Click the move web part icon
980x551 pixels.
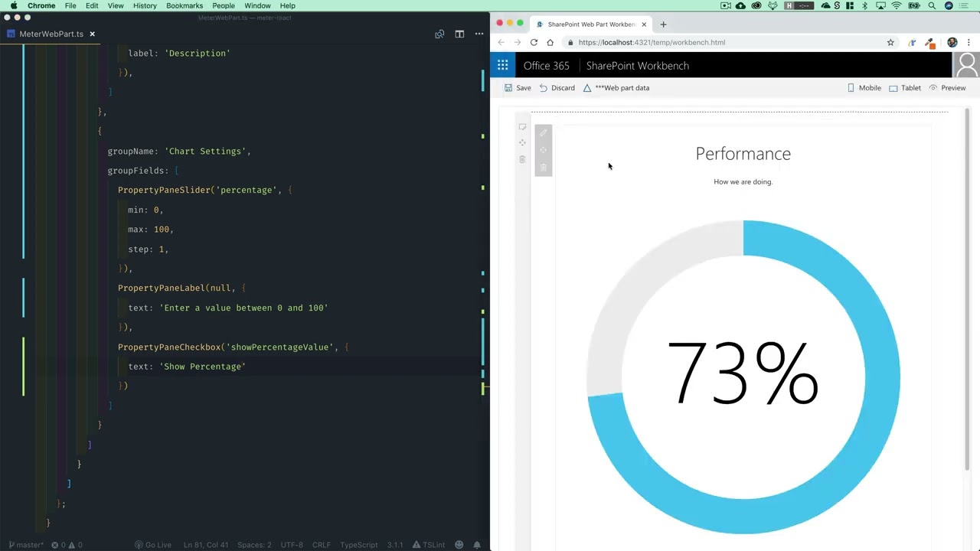coord(544,150)
